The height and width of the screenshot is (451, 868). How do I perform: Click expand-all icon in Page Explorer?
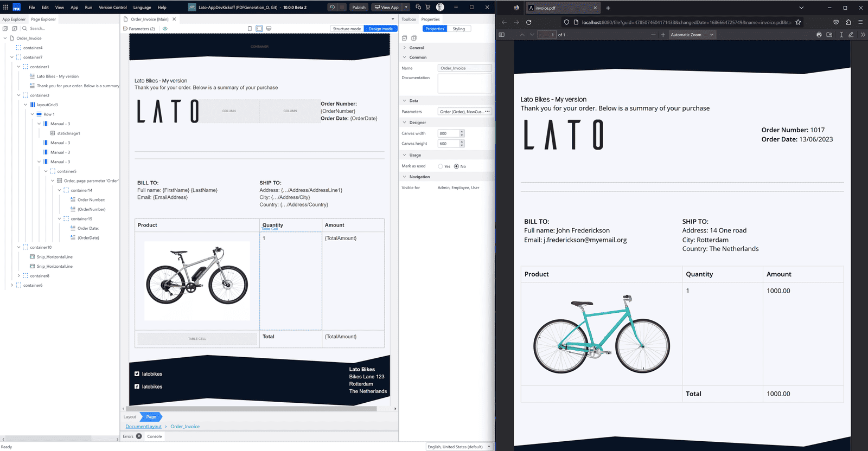pos(14,28)
